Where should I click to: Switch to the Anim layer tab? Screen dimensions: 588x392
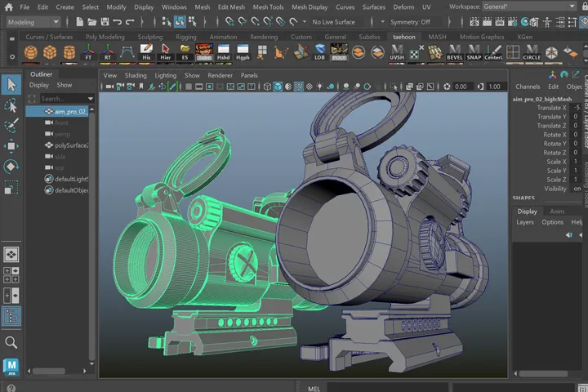(x=557, y=212)
